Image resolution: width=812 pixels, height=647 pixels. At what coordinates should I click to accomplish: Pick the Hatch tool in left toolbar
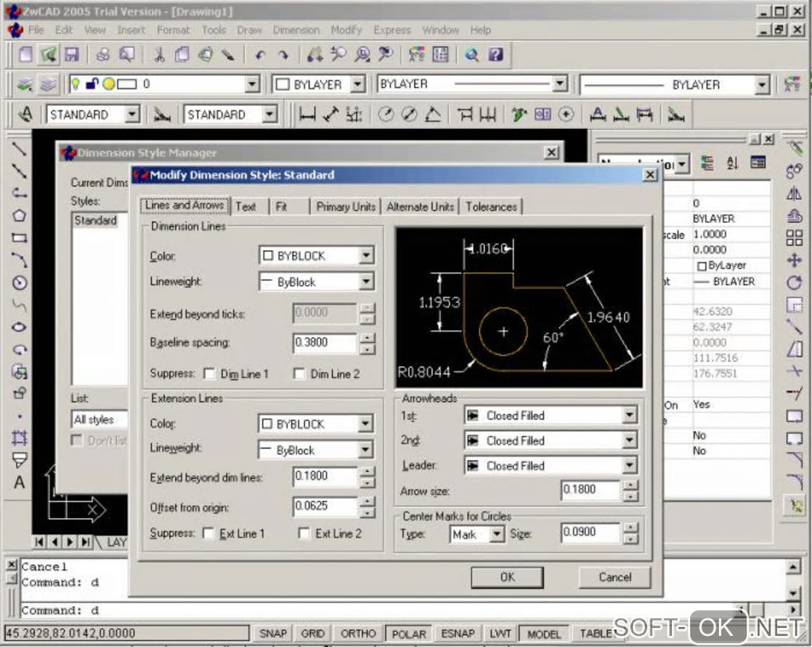pyautogui.click(x=20, y=438)
